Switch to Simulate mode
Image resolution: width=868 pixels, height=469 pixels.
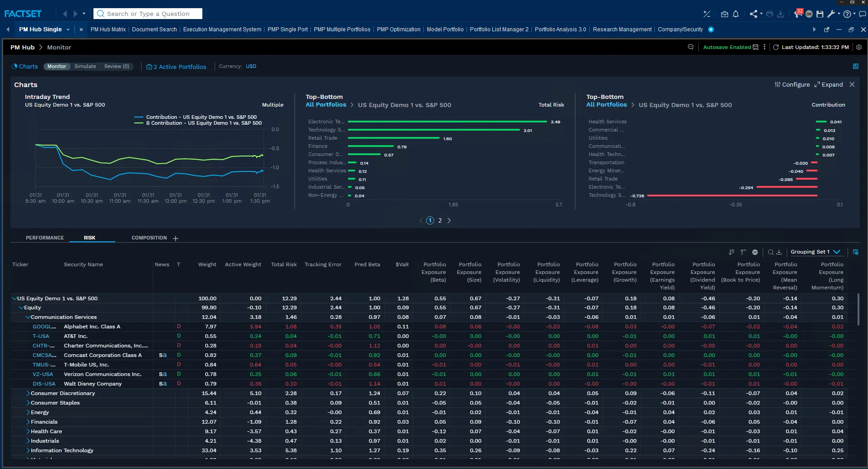pos(85,66)
